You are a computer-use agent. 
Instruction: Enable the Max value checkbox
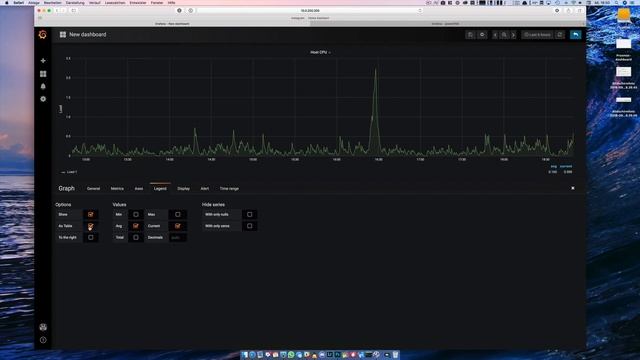pyautogui.click(x=178, y=214)
